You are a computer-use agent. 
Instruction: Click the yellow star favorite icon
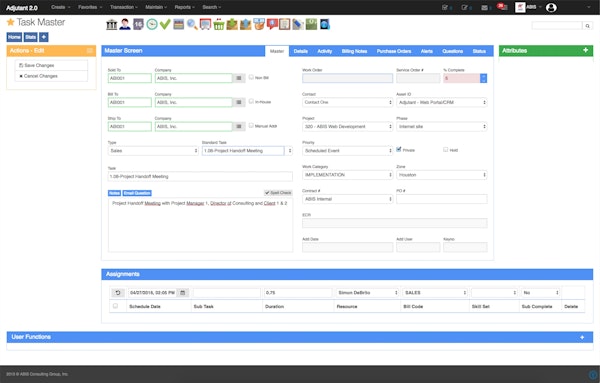11,22
